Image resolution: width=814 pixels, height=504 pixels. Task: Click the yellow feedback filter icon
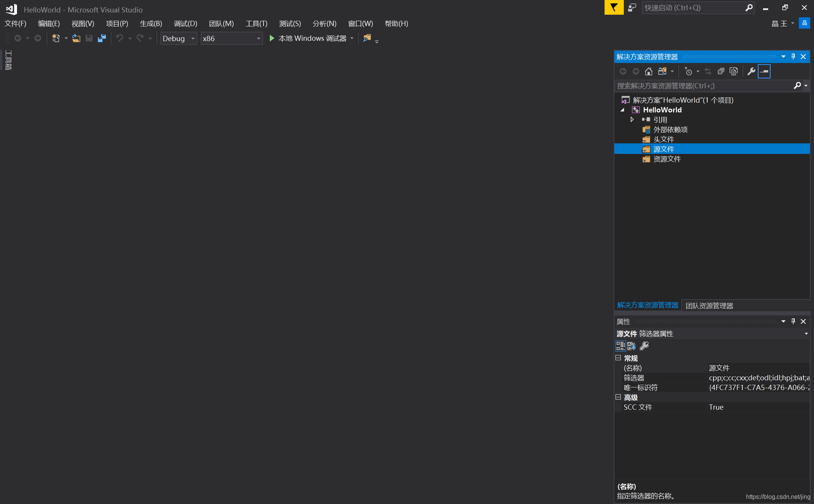(614, 8)
